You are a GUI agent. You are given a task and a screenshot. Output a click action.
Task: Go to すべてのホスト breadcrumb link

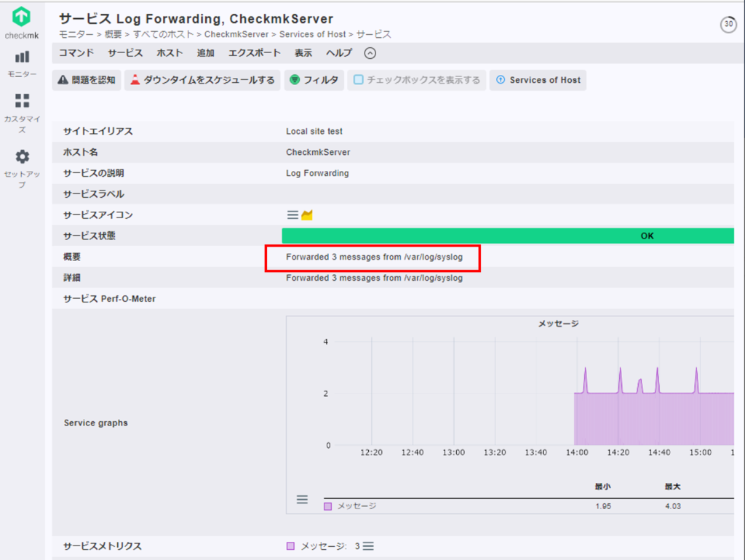pos(163,34)
